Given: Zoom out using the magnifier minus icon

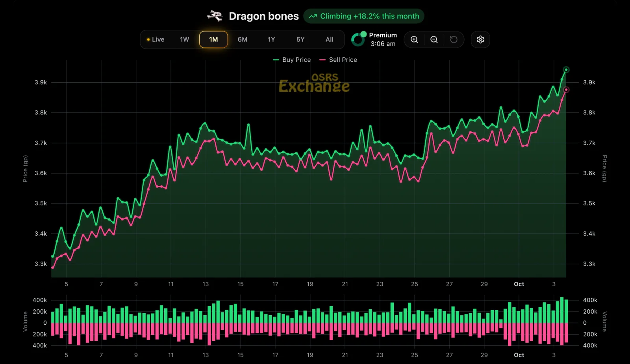Looking at the screenshot, I should tap(434, 39).
